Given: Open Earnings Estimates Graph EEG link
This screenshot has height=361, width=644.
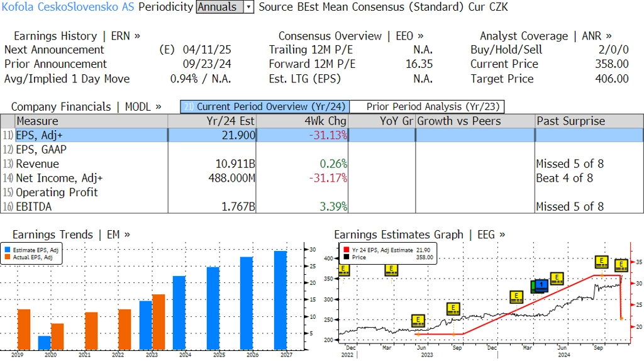Looking at the screenshot, I should tap(419, 235).
